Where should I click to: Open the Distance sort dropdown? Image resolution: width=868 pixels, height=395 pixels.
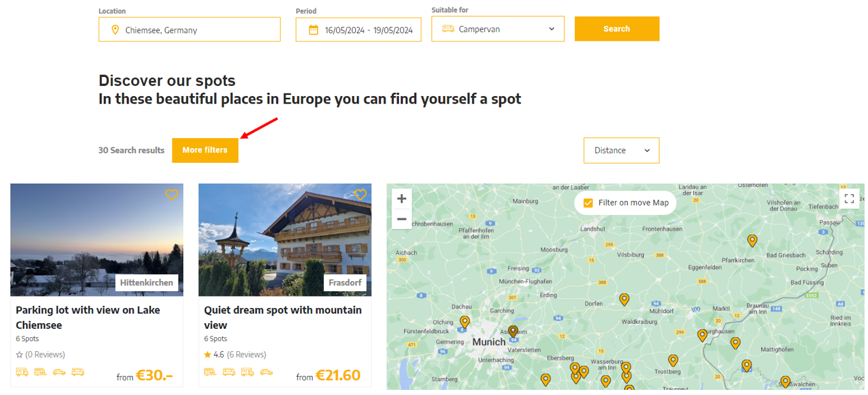(621, 150)
